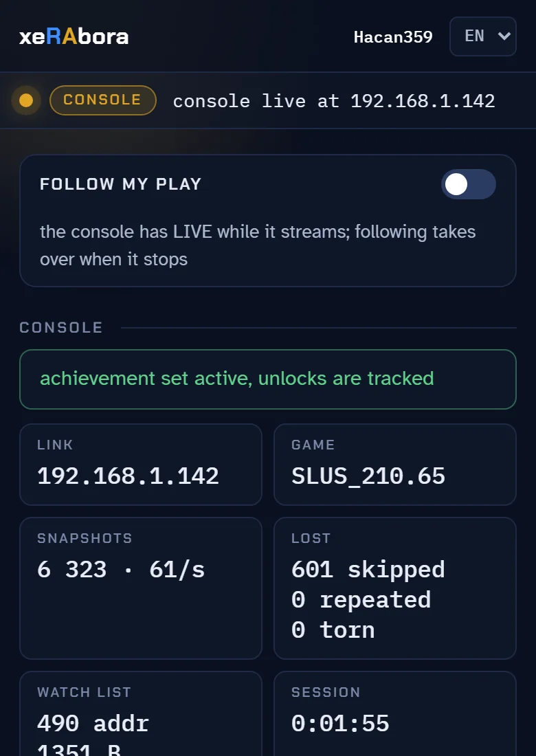The width and height of the screenshot is (536, 756).
Task: Open the LINK card showing 192.168.1.142
Action: point(141,465)
